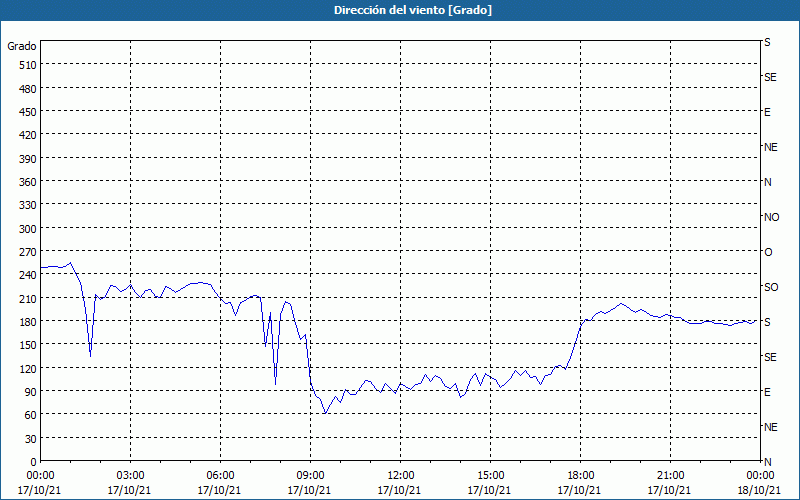Pick the 150 tick label
Viewport: 800px width, 500px height.
[28, 345]
